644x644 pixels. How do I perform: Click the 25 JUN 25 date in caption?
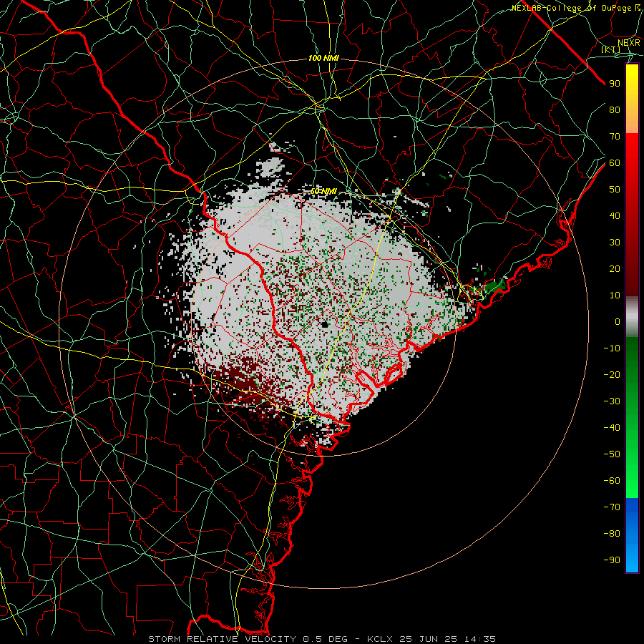429,639
